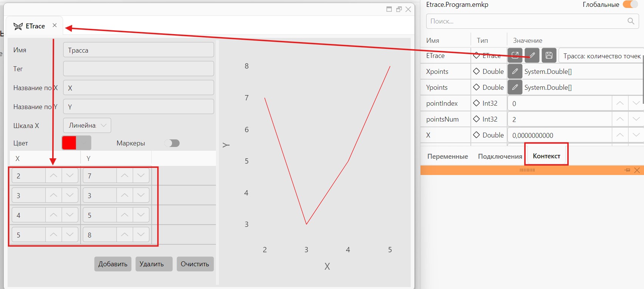The width and height of the screenshot is (644, 289).
Task: Close the ETrace tab
Action: click(54, 25)
